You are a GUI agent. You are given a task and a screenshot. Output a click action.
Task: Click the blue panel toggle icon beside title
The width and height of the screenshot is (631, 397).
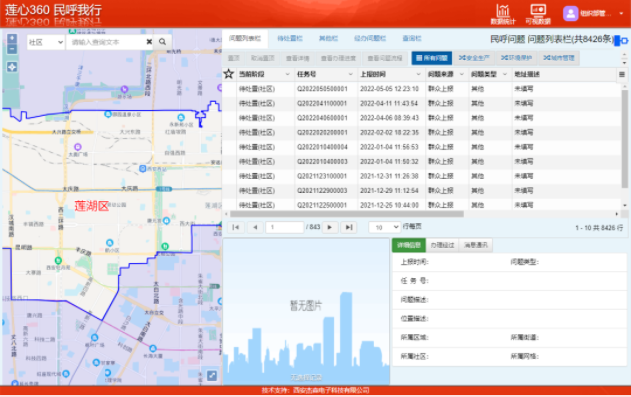pos(621,40)
